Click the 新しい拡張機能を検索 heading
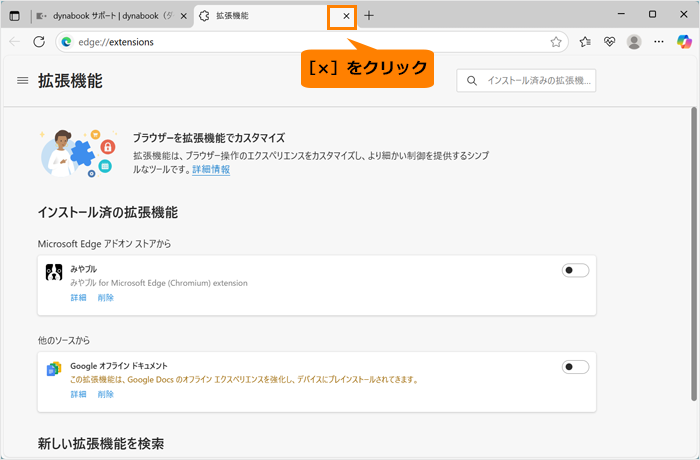 pyautogui.click(x=101, y=443)
